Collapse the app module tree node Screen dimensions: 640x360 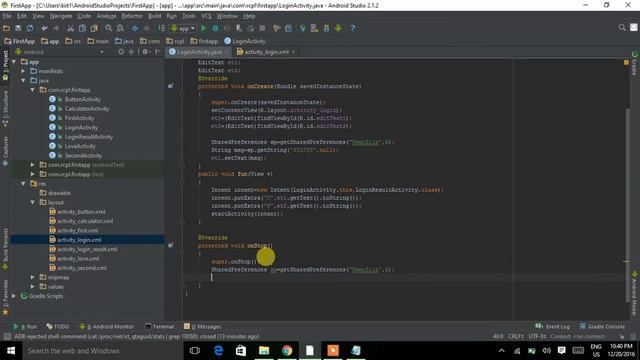[x=15, y=62]
